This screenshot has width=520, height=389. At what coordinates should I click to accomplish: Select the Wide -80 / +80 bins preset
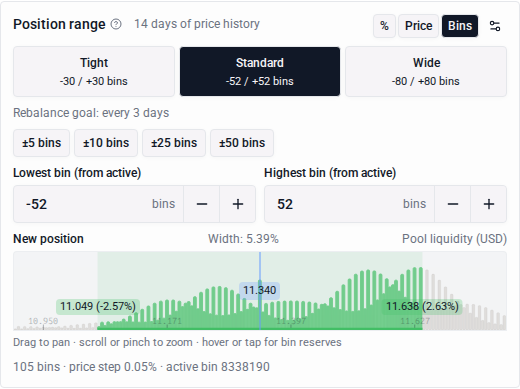click(426, 72)
